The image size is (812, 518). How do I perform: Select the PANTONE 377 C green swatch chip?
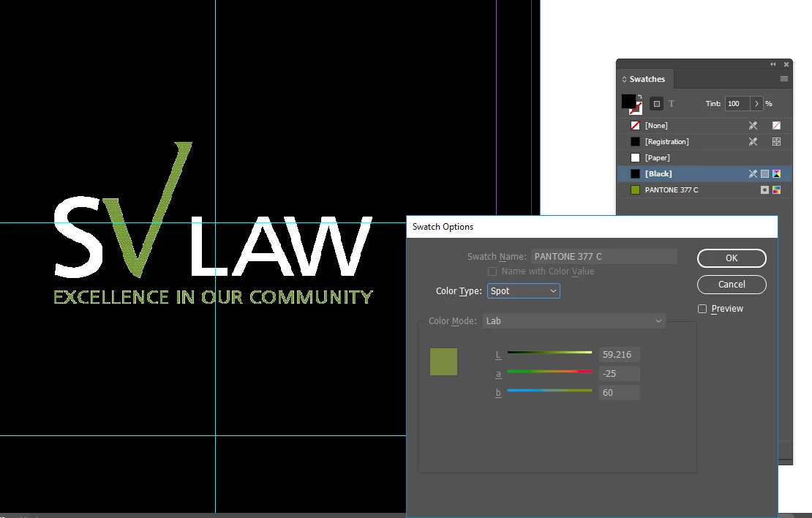coord(636,189)
